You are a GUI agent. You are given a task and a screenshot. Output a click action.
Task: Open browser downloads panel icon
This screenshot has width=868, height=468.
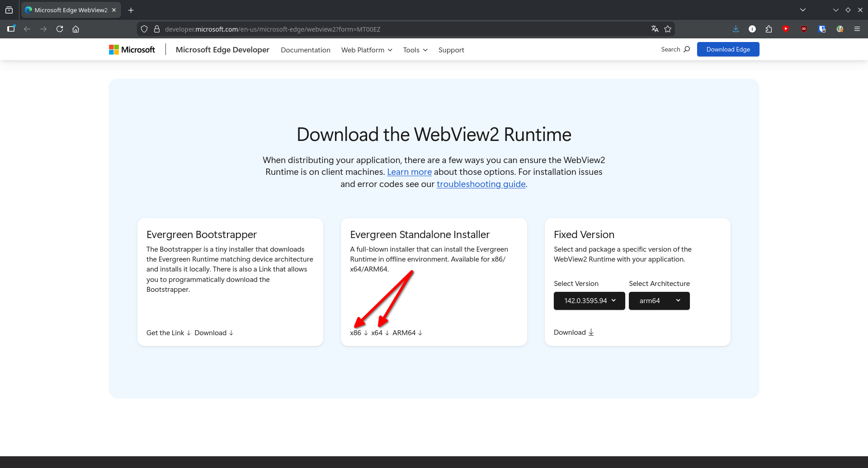click(736, 29)
